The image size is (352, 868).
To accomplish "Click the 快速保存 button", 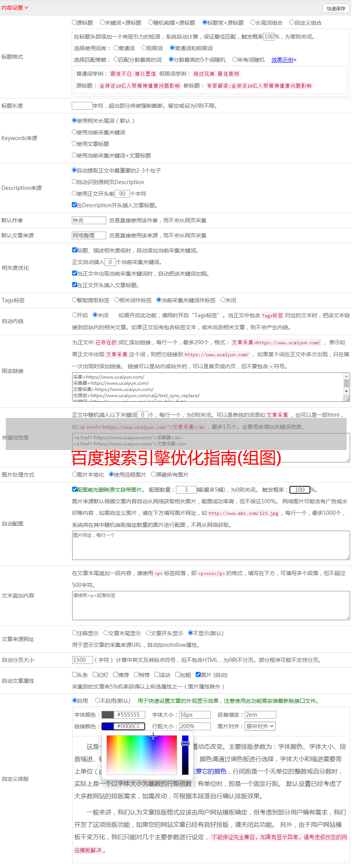I will point(335,8).
